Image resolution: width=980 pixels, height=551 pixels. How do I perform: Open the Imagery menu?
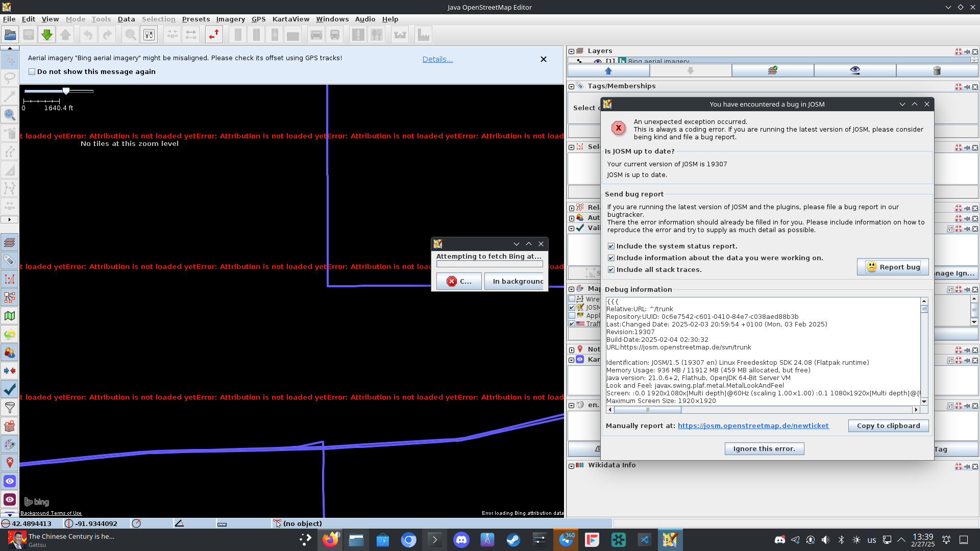230,19
